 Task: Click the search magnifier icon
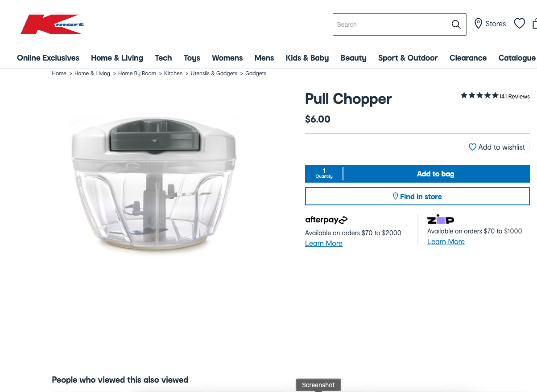pyautogui.click(x=456, y=24)
